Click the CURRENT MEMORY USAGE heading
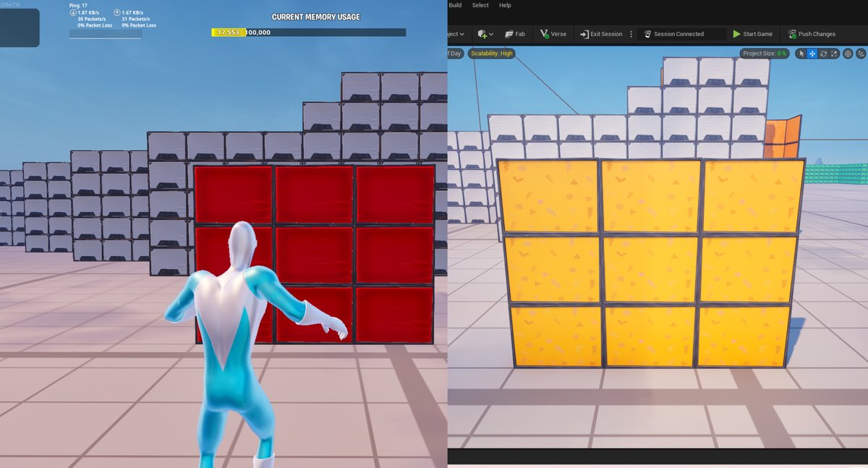 tap(316, 17)
